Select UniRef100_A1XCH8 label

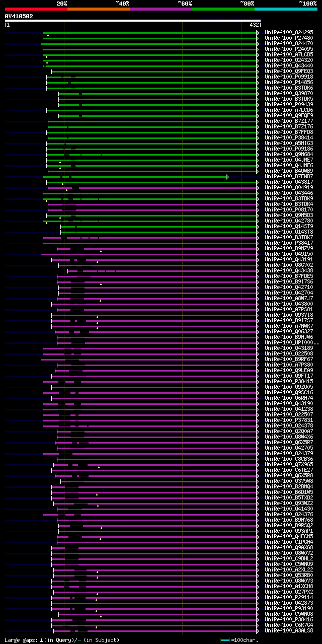tap(288, 586)
